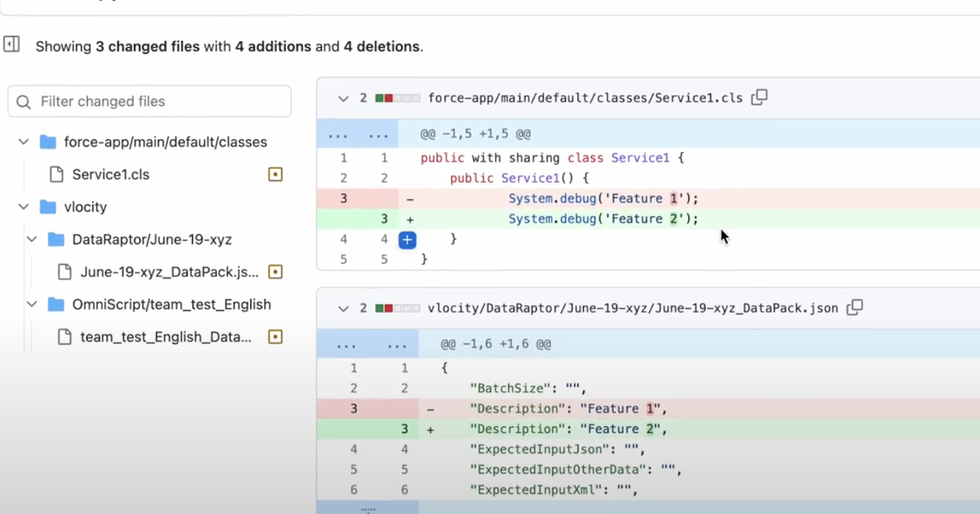Image resolution: width=980 pixels, height=514 pixels.
Task: Click the search magnifier in the filter box
Action: (x=24, y=102)
